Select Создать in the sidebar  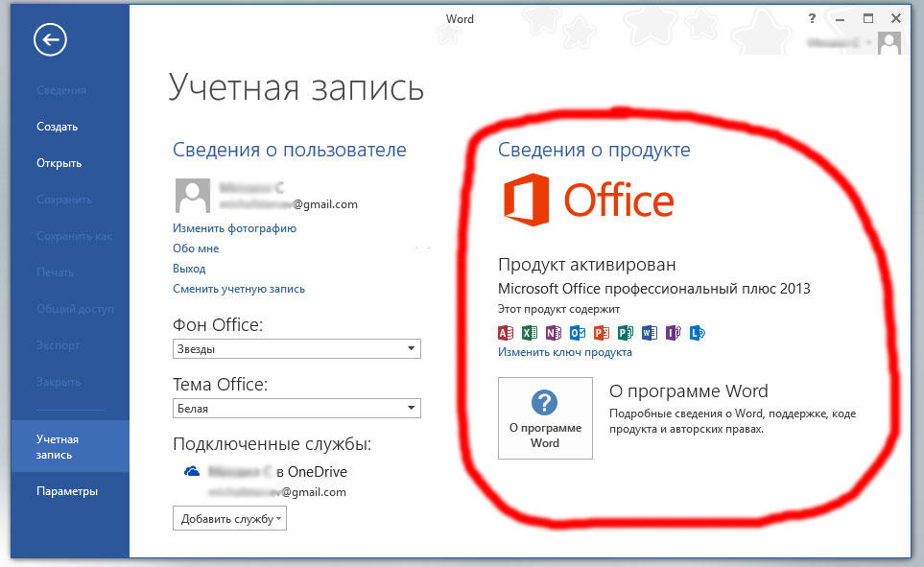click(x=58, y=127)
